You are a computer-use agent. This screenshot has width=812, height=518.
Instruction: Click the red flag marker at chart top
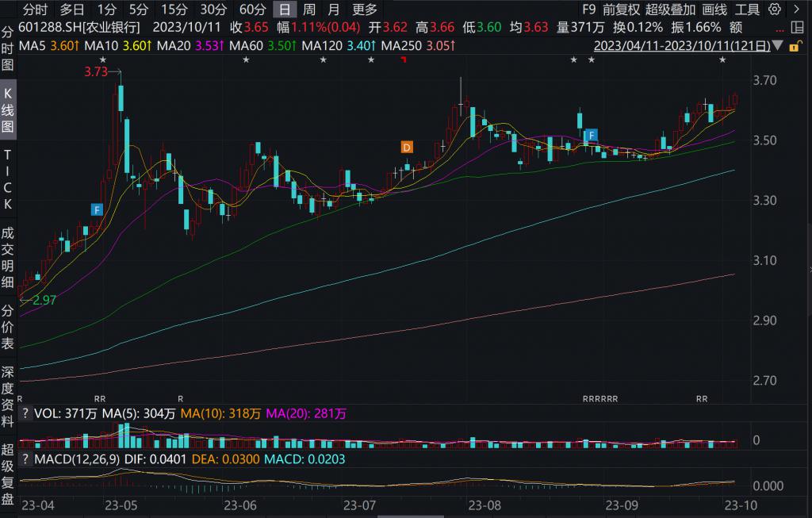[x=404, y=60]
